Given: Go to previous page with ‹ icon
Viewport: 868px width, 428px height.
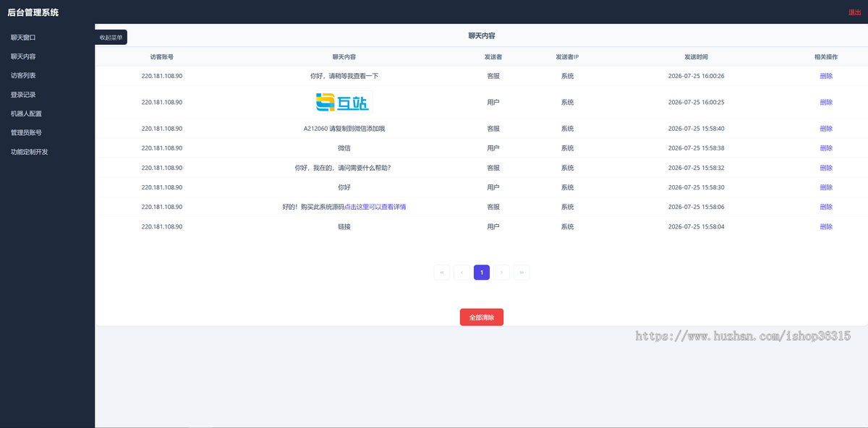Looking at the screenshot, I should [461, 273].
